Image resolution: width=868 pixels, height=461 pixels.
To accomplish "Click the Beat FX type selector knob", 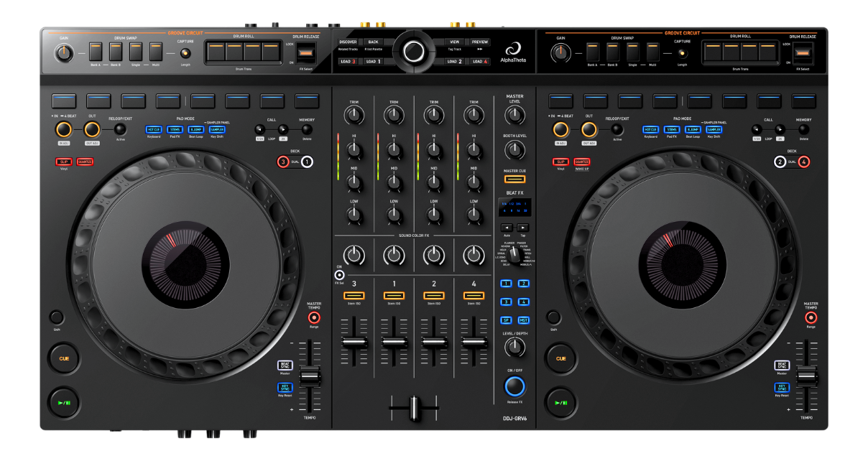I will point(514,256).
